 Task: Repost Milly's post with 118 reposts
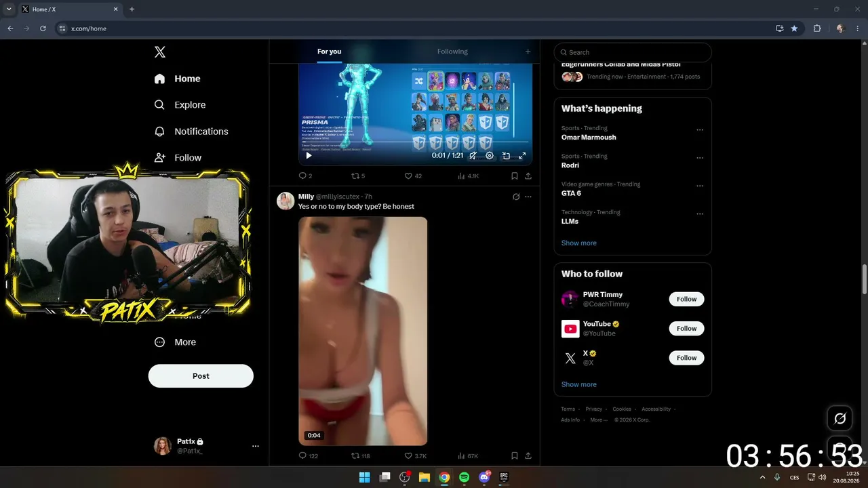[x=360, y=456]
